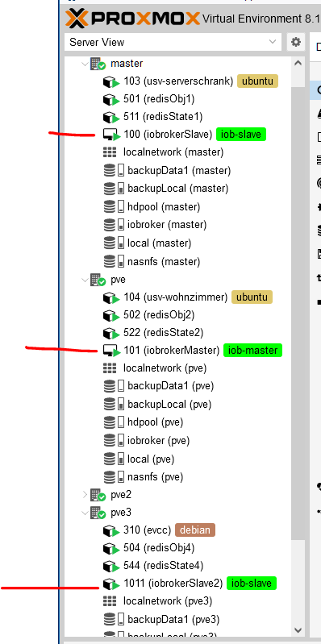Image resolution: width=321 pixels, height=644 pixels.
Task: Click VM monitor icon for 101 iobrokerMaster
Action: (x=111, y=351)
